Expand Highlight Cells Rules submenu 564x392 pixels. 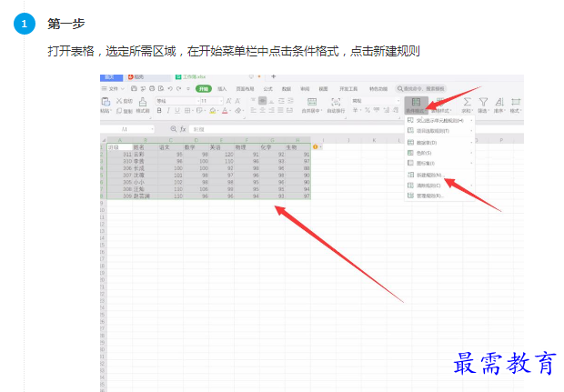[x=439, y=121]
